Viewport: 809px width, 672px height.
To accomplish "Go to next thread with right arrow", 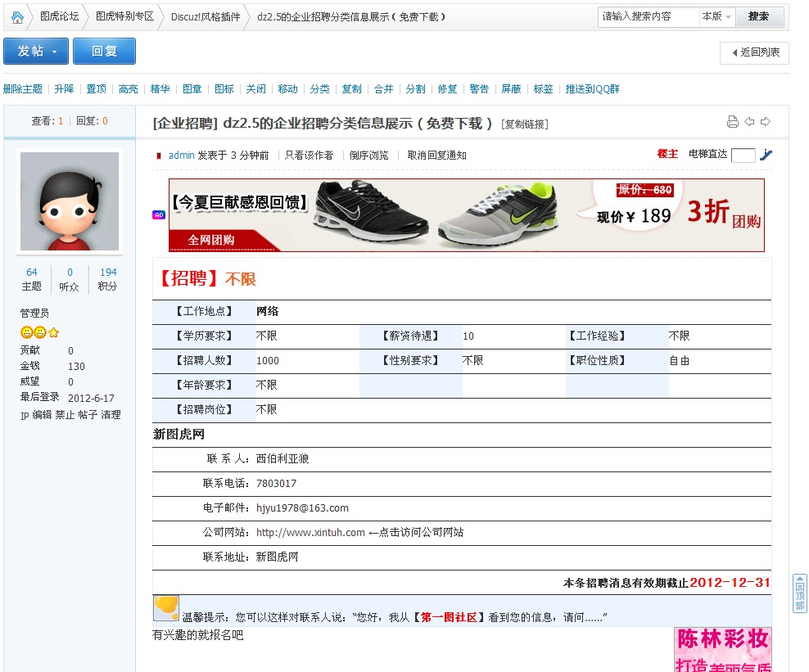I will tap(766, 122).
